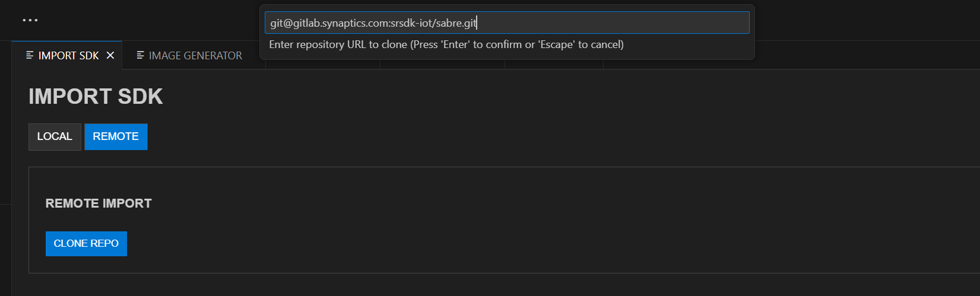The width and height of the screenshot is (980, 296).
Task: Close the IMPORT SDK tab
Action: click(x=110, y=55)
